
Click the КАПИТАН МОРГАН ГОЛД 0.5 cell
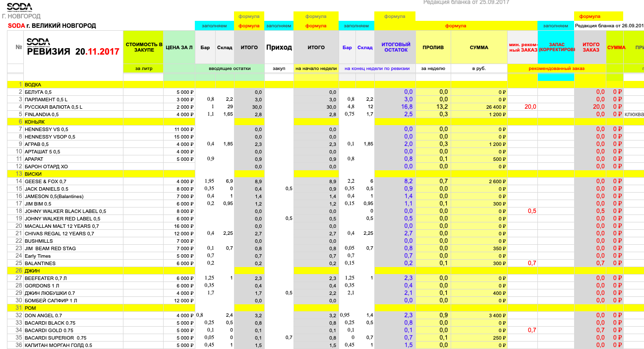58,346
